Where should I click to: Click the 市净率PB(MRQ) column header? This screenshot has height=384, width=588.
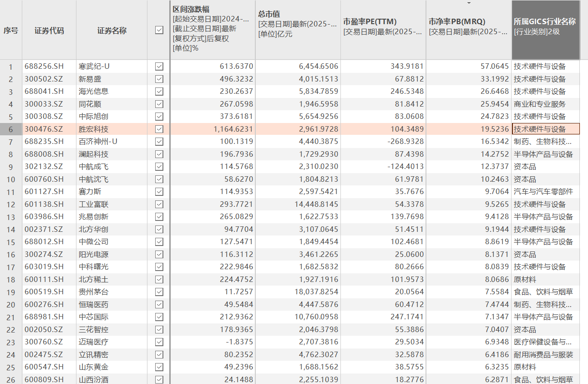pyautogui.click(x=469, y=31)
